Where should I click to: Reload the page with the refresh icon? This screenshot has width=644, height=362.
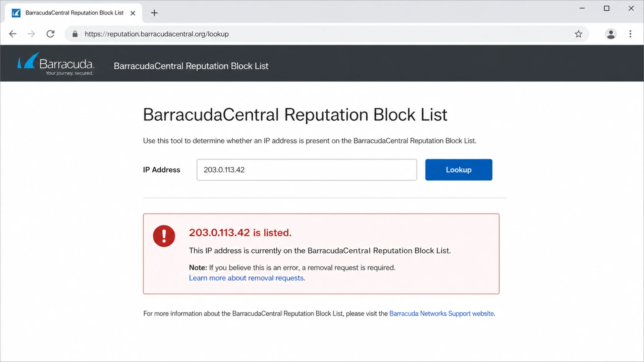[x=50, y=34]
